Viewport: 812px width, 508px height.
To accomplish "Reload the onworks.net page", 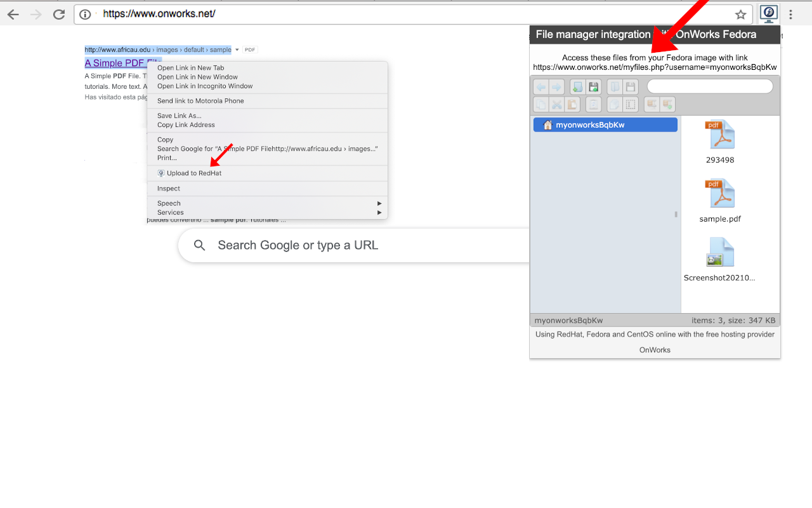I will click(58, 14).
